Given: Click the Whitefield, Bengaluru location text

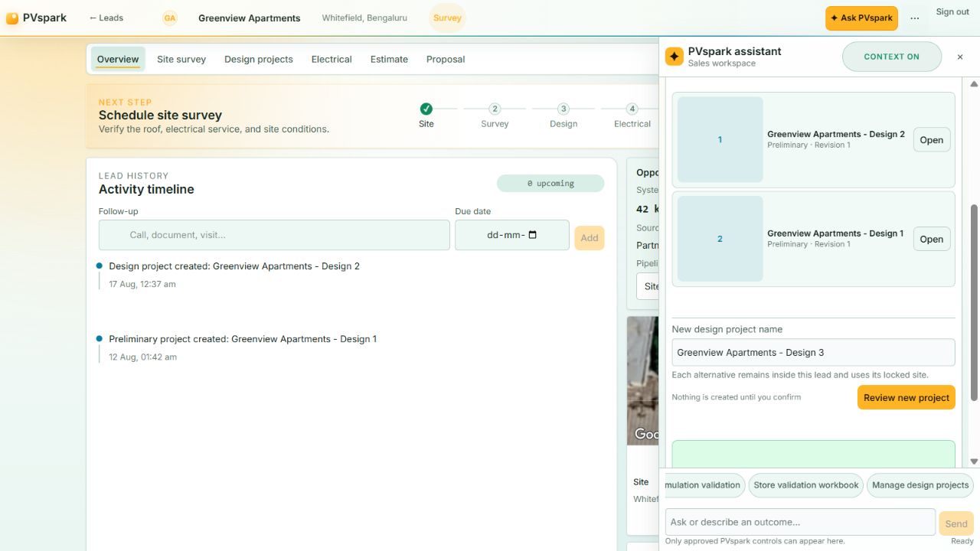Looking at the screenshot, I should point(364,18).
